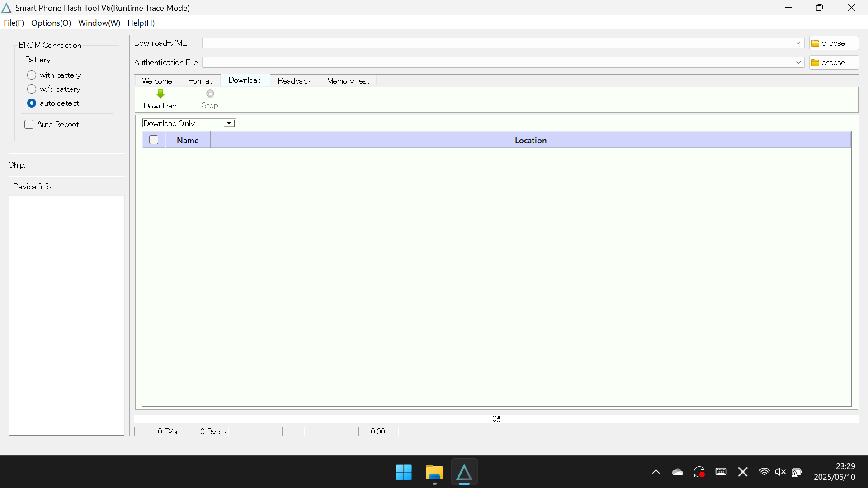Open the folder icon for Authentication File
The height and width of the screenshot is (488, 868).
(815, 62)
